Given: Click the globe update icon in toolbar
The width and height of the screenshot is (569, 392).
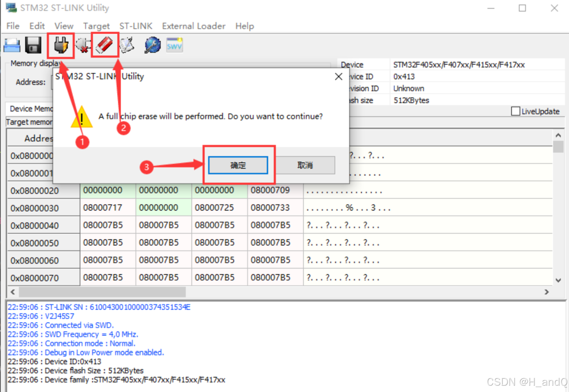Looking at the screenshot, I should [x=152, y=45].
